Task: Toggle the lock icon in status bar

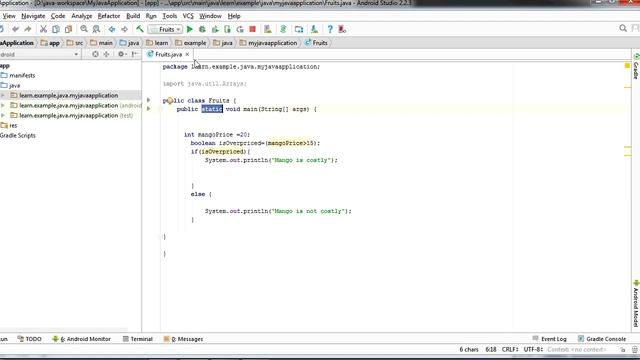Action: (623, 350)
